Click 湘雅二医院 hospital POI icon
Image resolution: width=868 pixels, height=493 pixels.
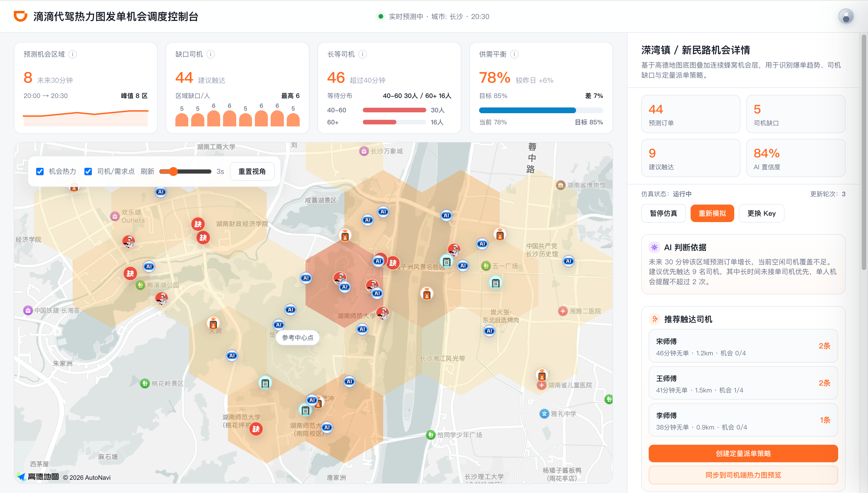(563, 311)
